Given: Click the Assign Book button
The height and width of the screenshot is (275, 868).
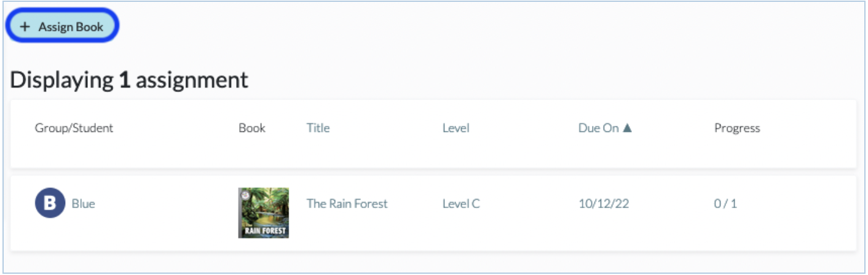Looking at the screenshot, I should (x=62, y=26).
